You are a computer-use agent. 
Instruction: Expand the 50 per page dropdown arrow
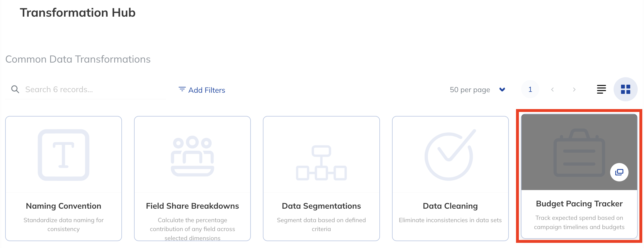pos(502,90)
